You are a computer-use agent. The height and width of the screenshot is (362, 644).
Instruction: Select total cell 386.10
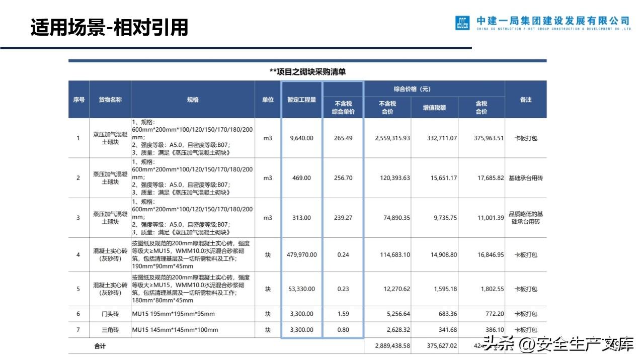tap(495, 330)
